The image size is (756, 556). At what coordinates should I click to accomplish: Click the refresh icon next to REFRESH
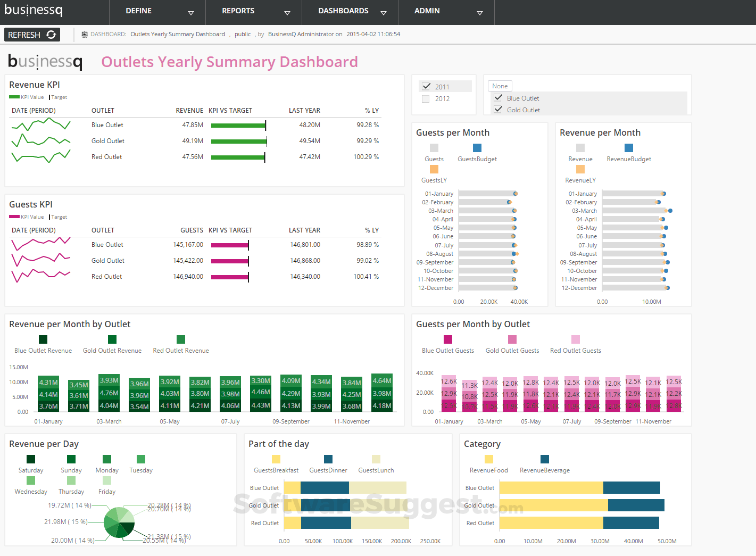(51, 34)
